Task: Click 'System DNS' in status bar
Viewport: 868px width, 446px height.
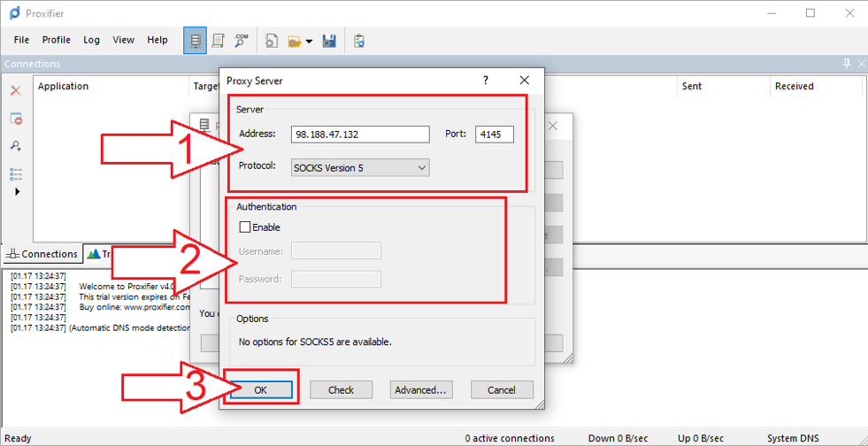Action: click(x=794, y=438)
